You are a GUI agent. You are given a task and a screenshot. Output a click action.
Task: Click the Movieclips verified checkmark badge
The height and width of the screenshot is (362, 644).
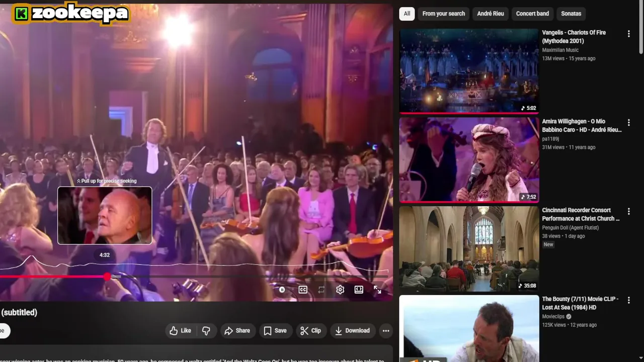click(569, 317)
